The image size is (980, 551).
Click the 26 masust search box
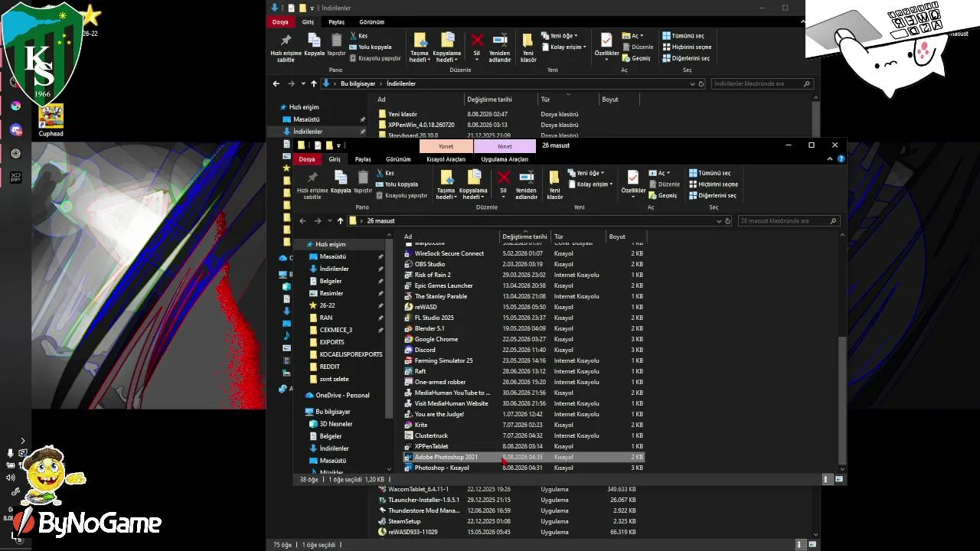tap(788, 221)
